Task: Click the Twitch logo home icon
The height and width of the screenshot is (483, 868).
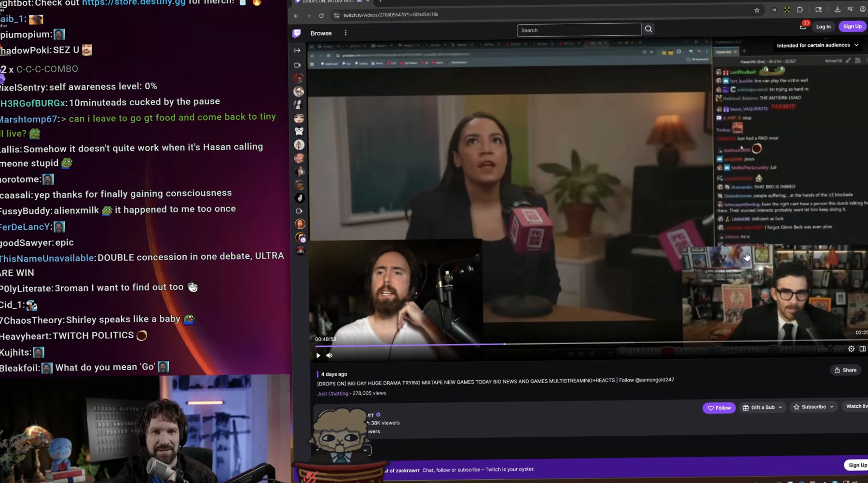Action: pyautogui.click(x=297, y=33)
